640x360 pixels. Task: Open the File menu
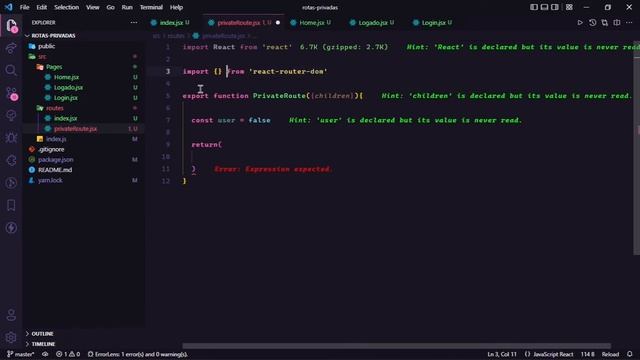tap(24, 7)
